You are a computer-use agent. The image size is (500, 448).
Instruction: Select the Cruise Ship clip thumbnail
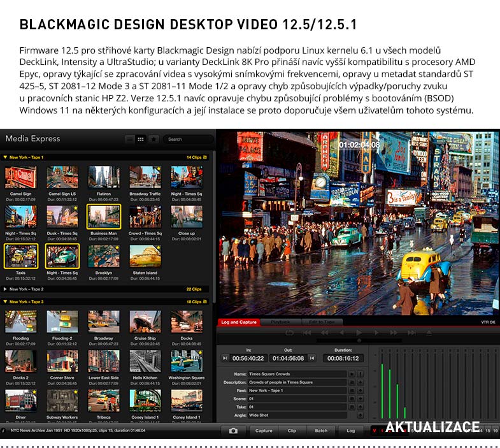pyautogui.click(x=145, y=322)
